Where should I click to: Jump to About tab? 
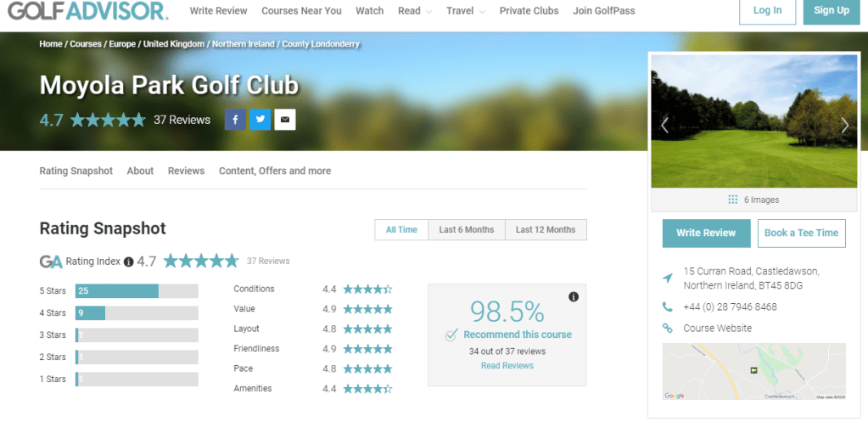click(x=140, y=172)
